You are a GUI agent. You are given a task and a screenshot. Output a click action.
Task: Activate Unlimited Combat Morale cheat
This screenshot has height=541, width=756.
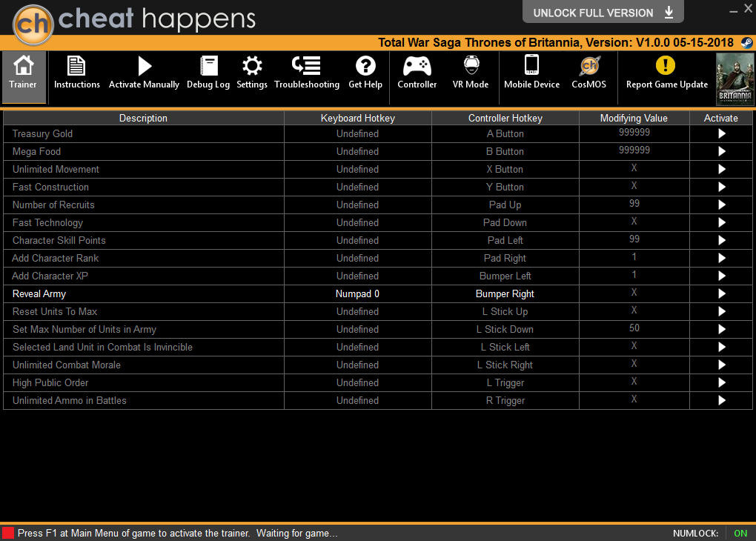[721, 365]
